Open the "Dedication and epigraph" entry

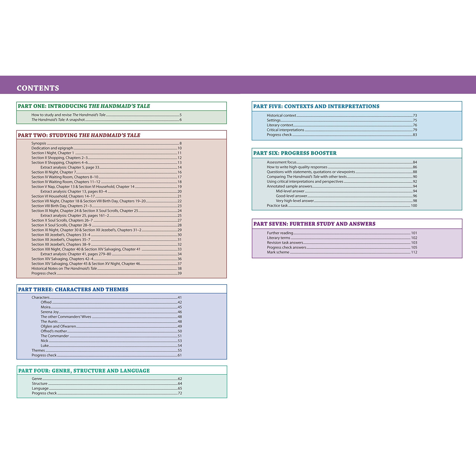[x=106, y=148]
